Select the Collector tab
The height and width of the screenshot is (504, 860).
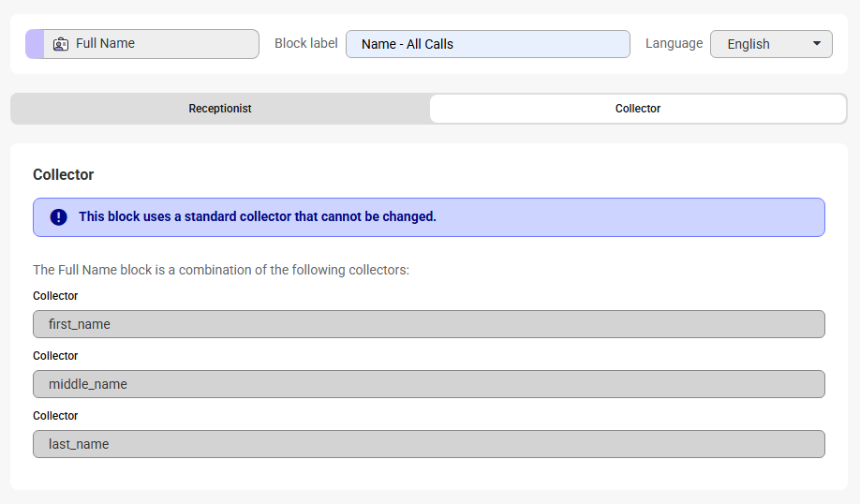click(637, 109)
